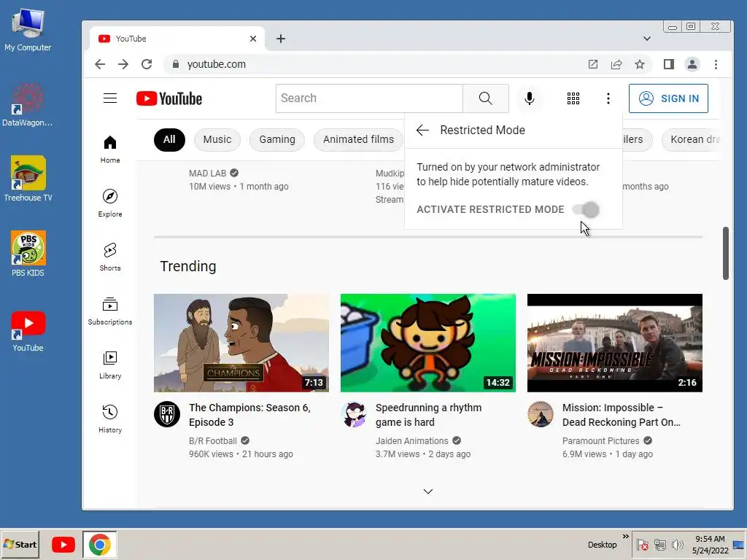The image size is (747, 560).
Task: Click Chrome back navigation arrow
Action: (x=100, y=64)
